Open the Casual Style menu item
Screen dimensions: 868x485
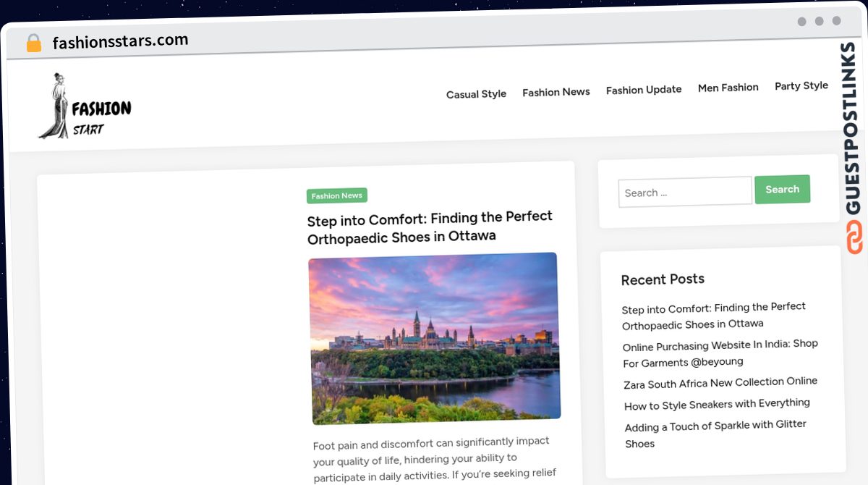tap(476, 94)
